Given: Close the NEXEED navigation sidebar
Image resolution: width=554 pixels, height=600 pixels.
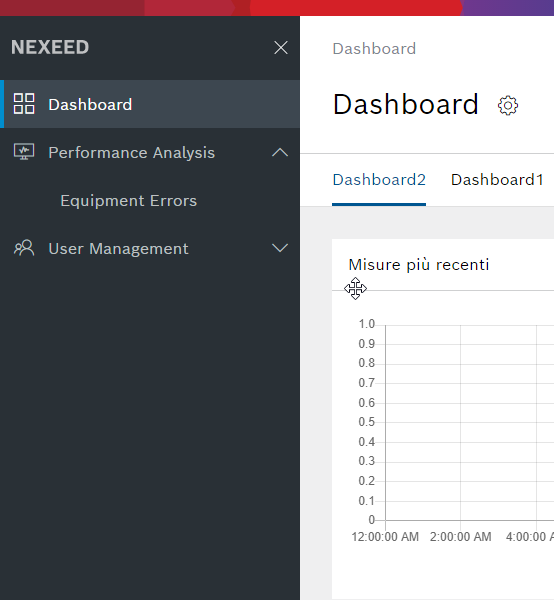Looking at the screenshot, I should coord(280,48).
